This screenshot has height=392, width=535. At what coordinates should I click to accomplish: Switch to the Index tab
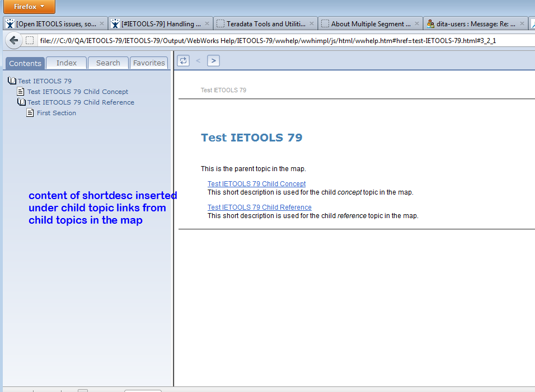67,63
